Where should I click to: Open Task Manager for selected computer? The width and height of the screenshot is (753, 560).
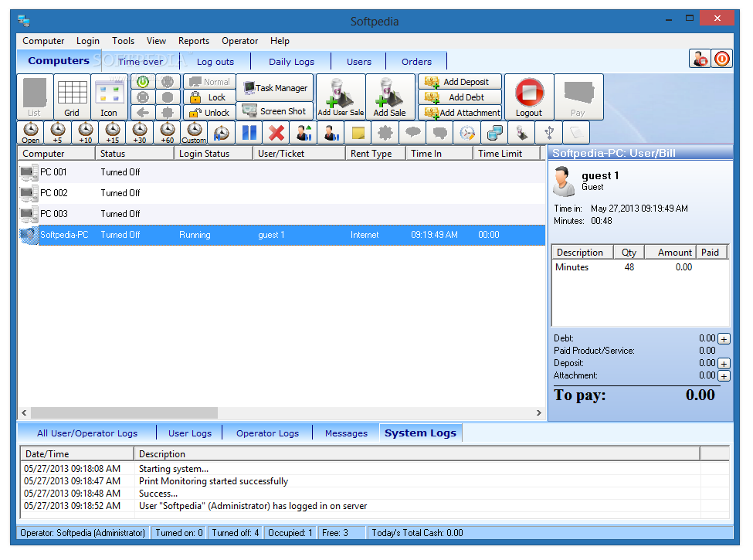tap(275, 88)
